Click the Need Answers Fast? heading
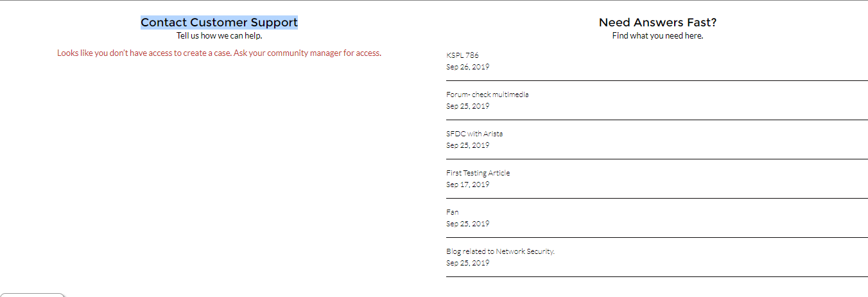Viewport: 868px width, 297px height. (x=657, y=22)
